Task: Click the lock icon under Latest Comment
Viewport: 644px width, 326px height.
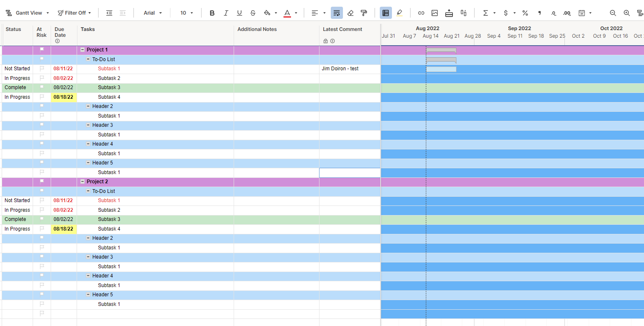Action: (x=325, y=41)
